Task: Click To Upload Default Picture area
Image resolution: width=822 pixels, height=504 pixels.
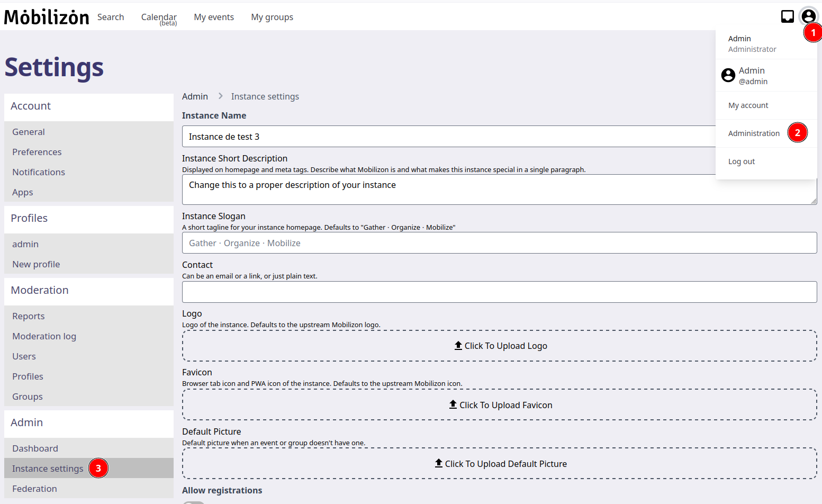Action: click(499, 463)
